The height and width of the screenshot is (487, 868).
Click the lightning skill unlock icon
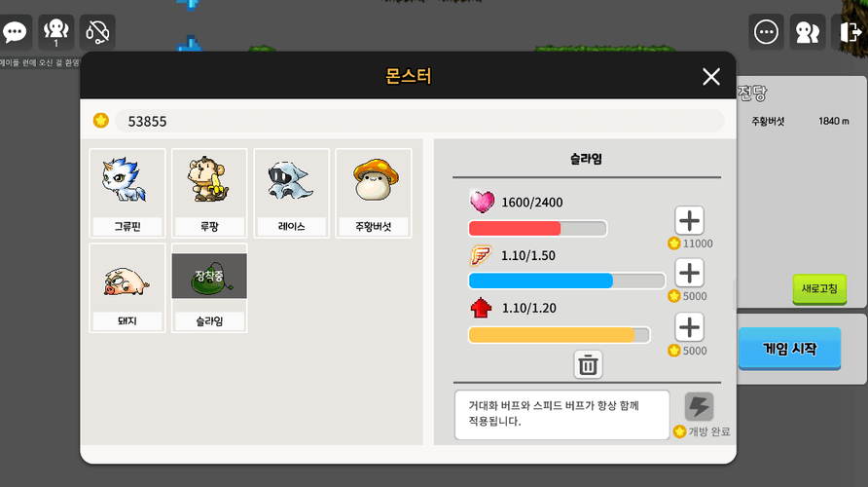coord(699,407)
